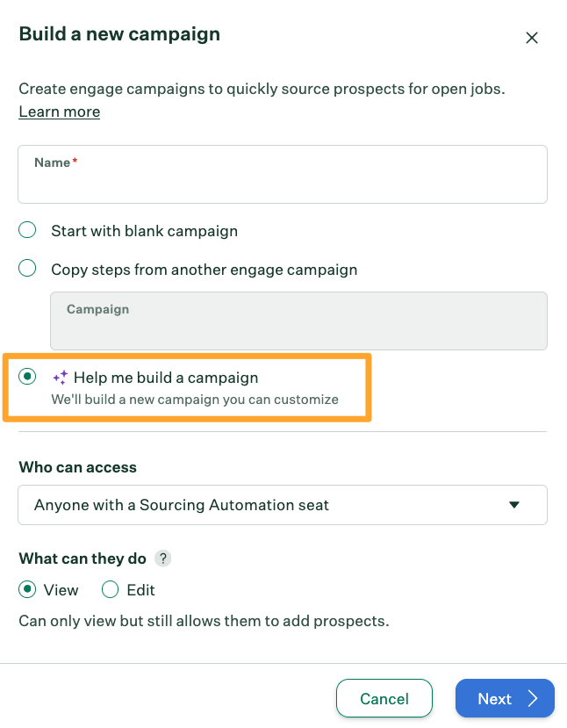Click the Next button label
Image resolution: width=567 pixels, height=728 pixels.
click(494, 699)
